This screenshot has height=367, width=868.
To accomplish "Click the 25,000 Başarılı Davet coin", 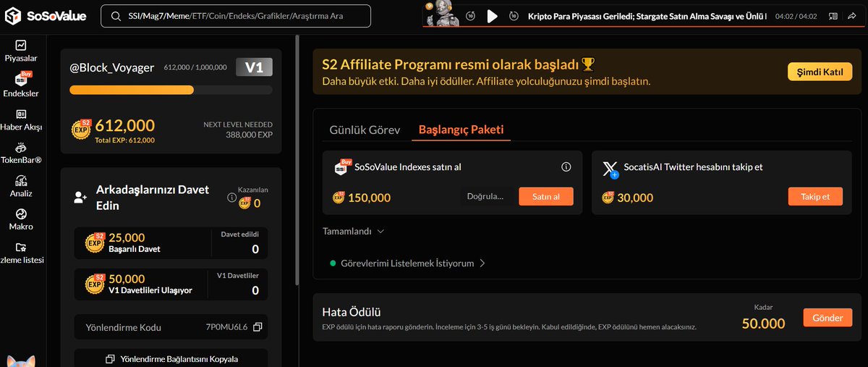I will (95, 242).
